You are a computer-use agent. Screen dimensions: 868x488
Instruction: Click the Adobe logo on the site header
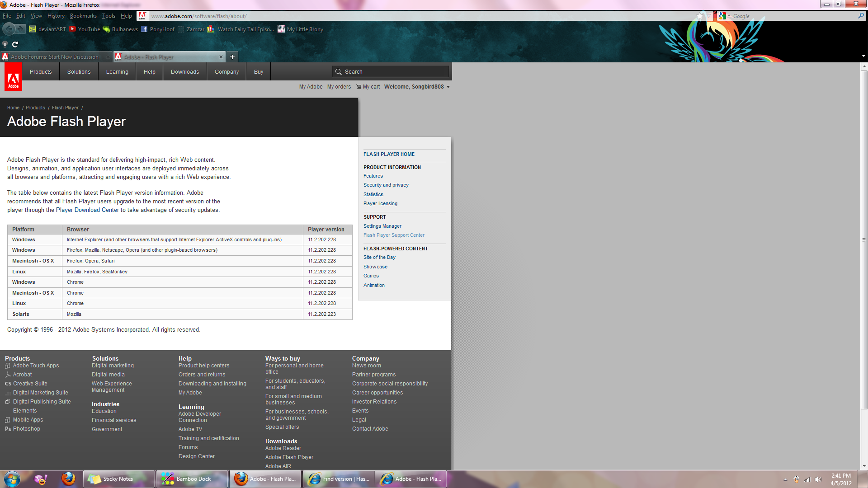coord(13,77)
